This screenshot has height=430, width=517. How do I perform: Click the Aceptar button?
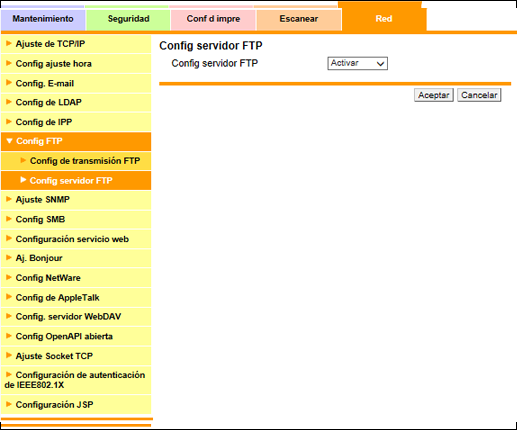(x=433, y=95)
